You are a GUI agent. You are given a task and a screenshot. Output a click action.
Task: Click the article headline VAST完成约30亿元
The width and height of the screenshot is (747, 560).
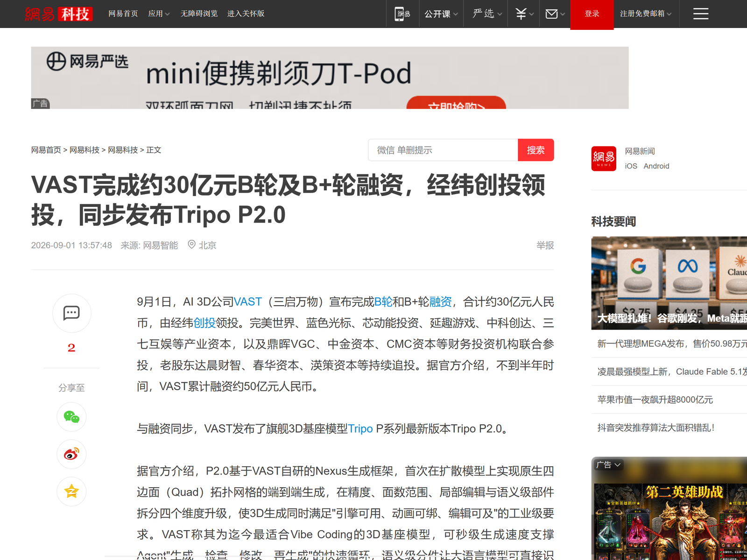(288, 200)
